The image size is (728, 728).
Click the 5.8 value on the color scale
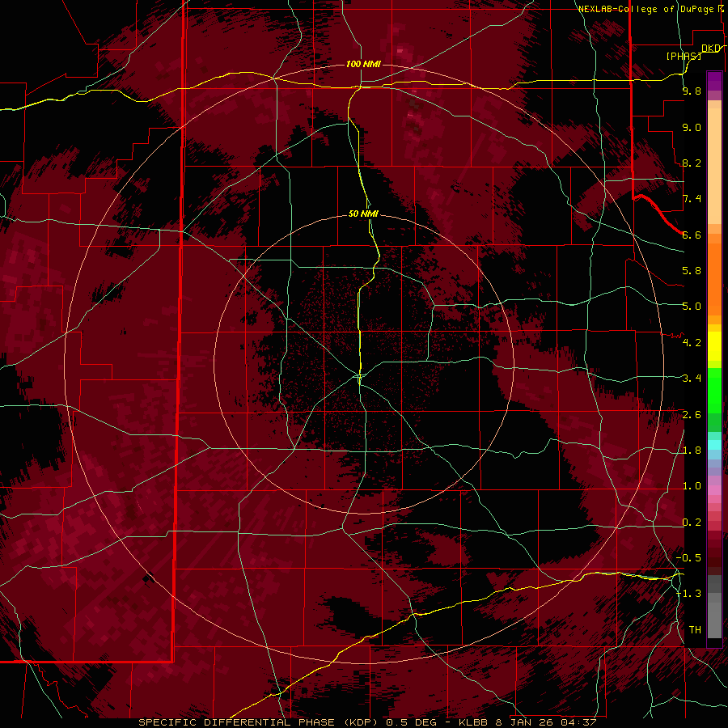tap(692, 271)
